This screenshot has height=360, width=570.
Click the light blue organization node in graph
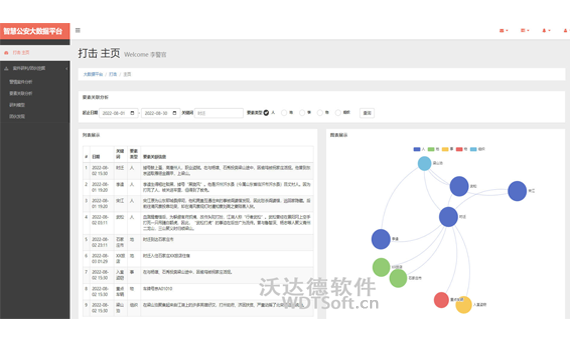point(424,164)
